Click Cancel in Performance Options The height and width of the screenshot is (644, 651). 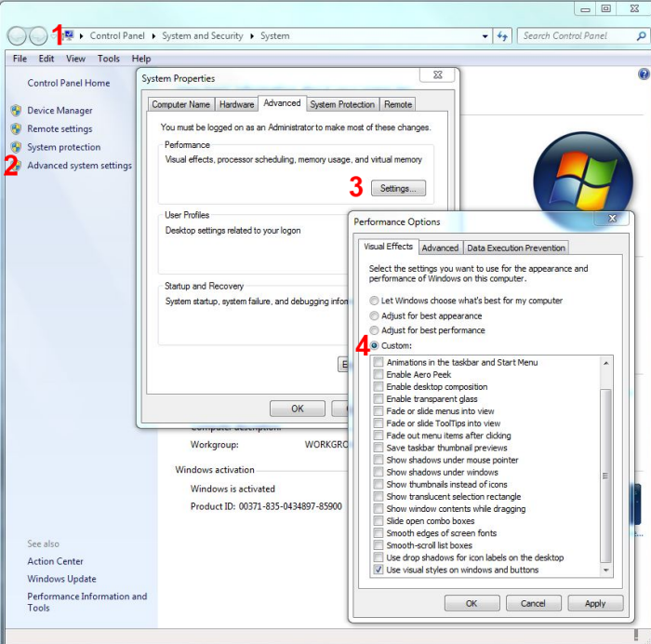(x=533, y=603)
